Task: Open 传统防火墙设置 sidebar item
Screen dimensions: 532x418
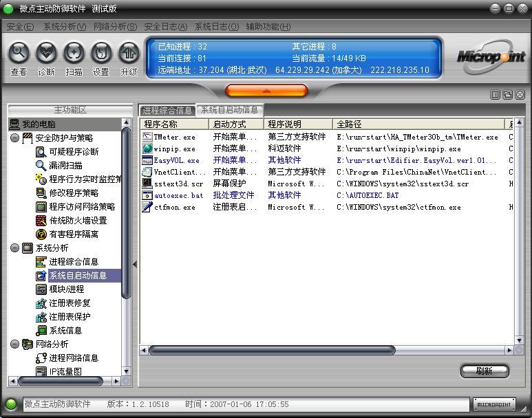Action: [x=78, y=221]
